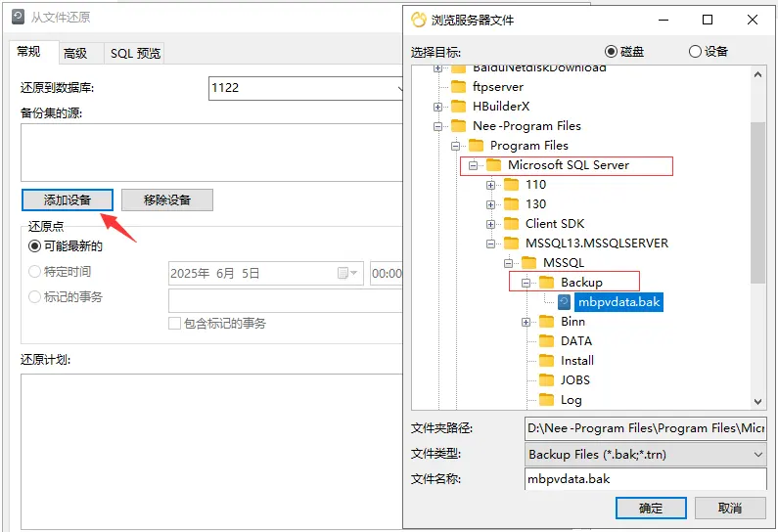Viewport: 778px width, 532px height.
Task: Collapse the Program Files tree node
Action: pyautogui.click(x=455, y=146)
